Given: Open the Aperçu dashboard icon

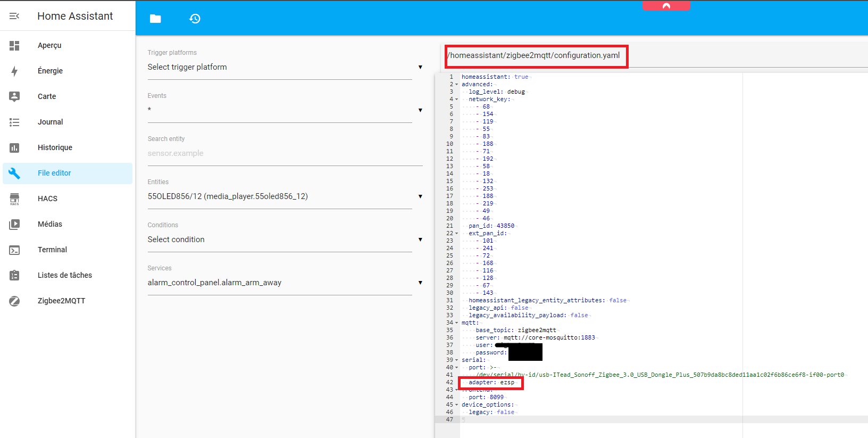Looking at the screenshot, I should pyautogui.click(x=14, y=46).
